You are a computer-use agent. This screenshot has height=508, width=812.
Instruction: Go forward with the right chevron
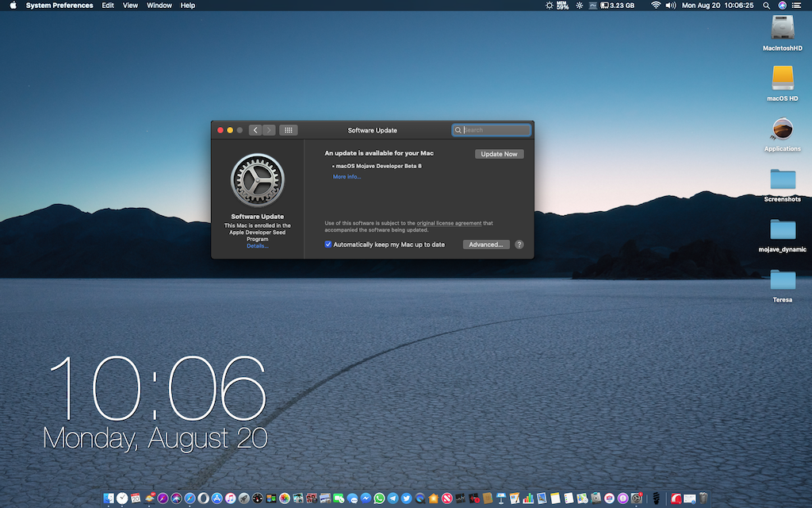269,130
